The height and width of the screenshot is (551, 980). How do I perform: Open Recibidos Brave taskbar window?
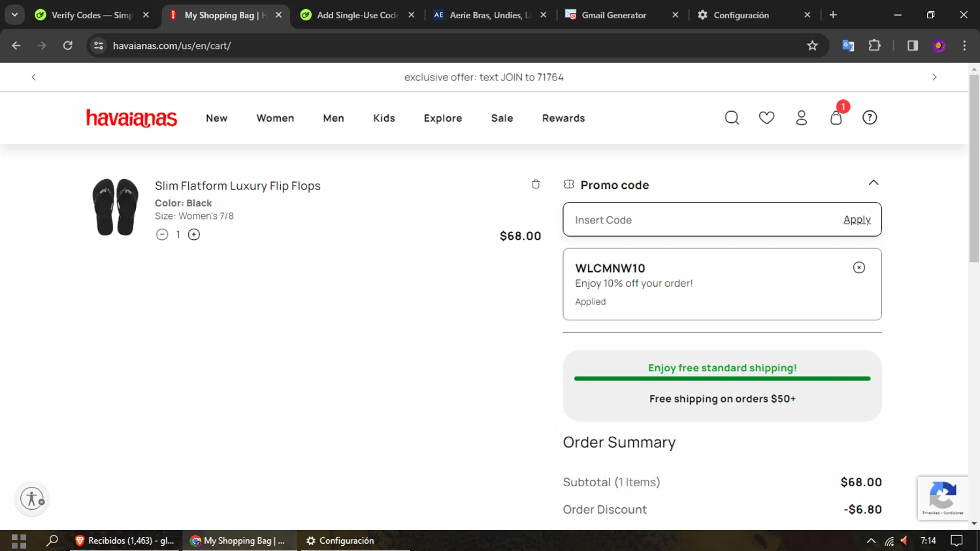(x=125, y=541)
